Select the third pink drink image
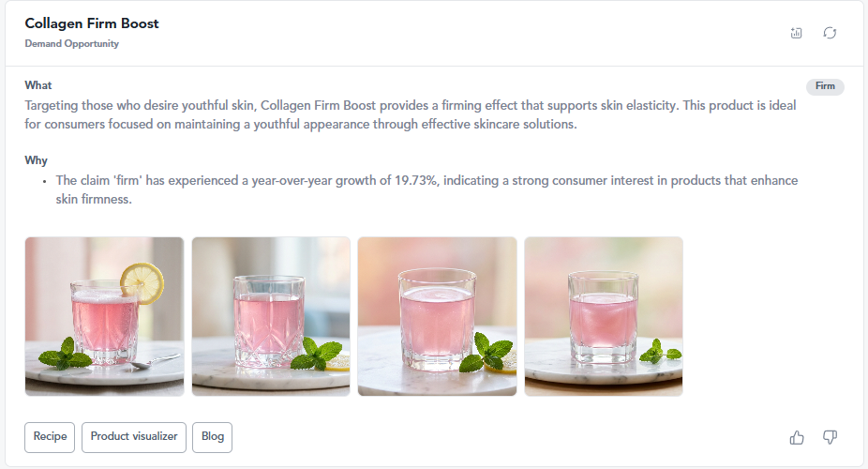Image resolution: width=868 pixels, height=469 pixels. 438,317
